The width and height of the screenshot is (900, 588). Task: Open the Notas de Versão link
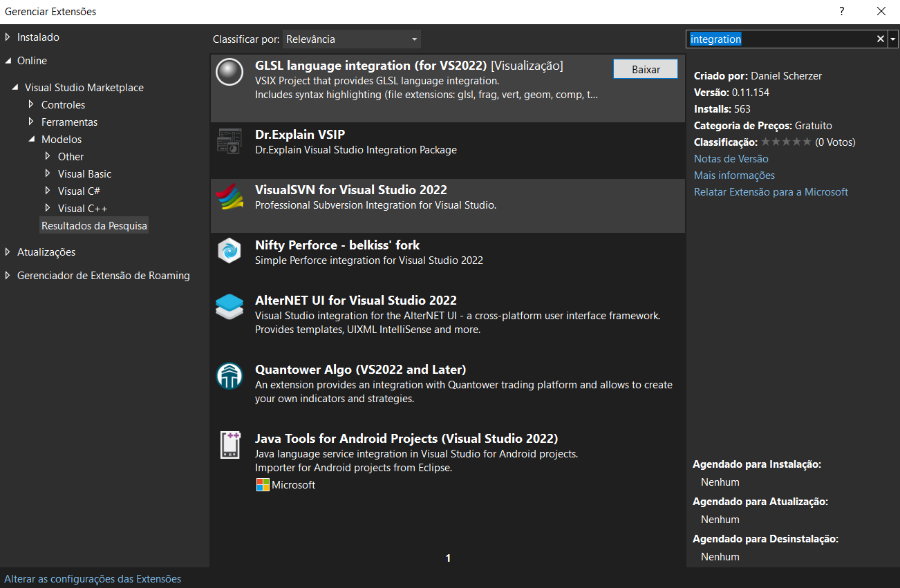731,159
